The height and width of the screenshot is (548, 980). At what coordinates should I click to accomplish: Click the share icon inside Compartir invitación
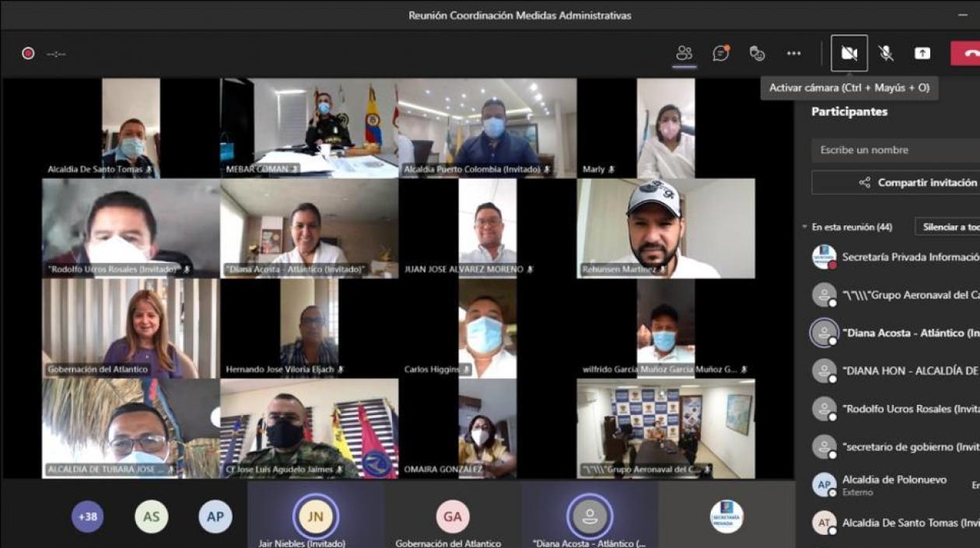(866, 182)
